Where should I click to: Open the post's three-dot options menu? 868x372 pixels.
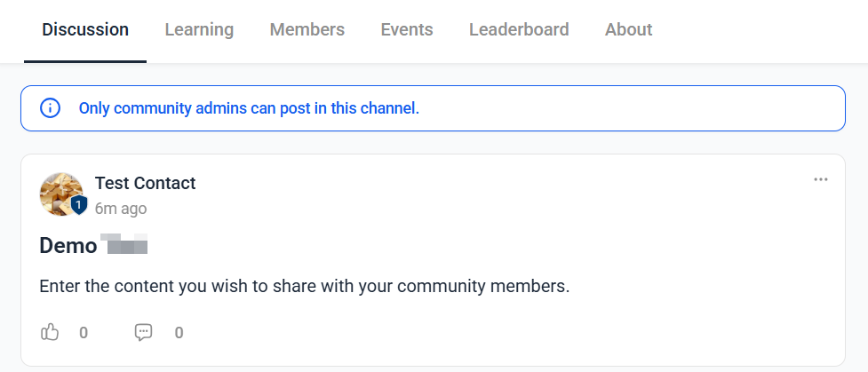pyautogui.click(x=820, y=179)
